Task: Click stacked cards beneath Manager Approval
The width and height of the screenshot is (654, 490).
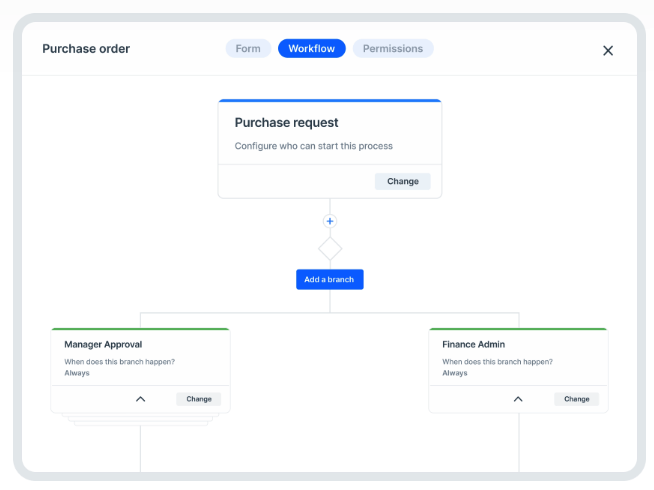Action: click(x=140, y=420)
